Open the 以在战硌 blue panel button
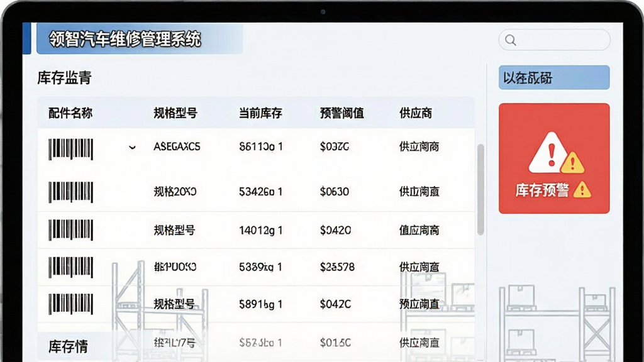644x362 pixels. (554, 77)
